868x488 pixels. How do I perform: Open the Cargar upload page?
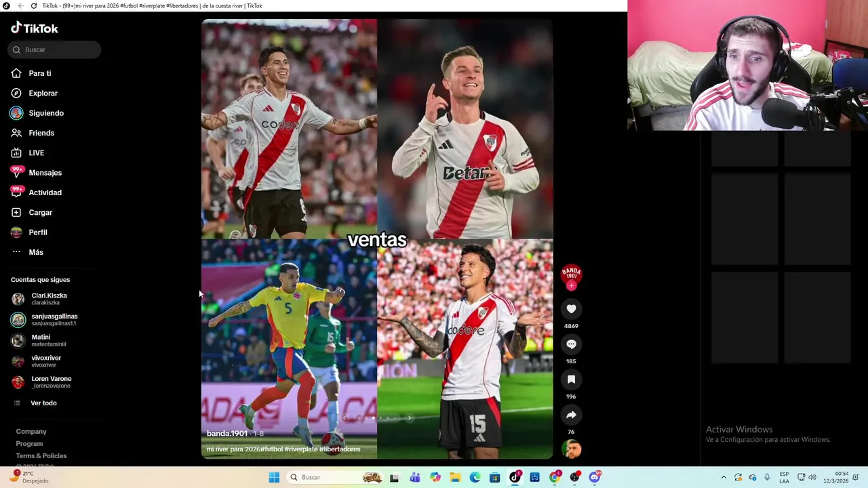point(31,212)
